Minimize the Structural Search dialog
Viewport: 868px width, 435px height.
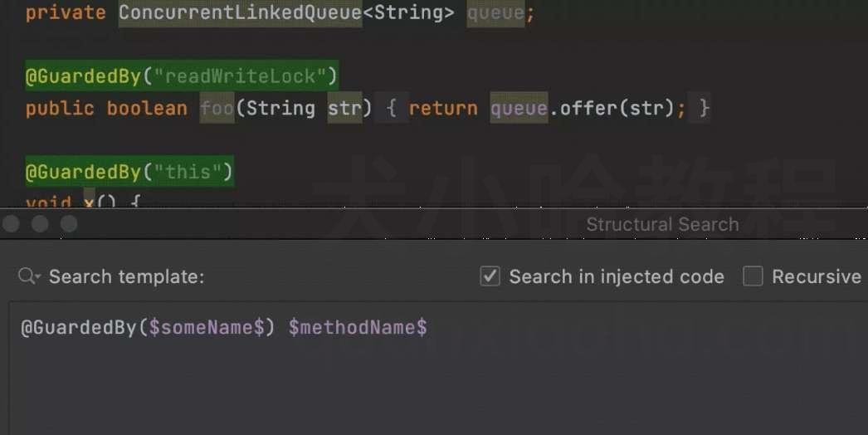coord(40,224)
